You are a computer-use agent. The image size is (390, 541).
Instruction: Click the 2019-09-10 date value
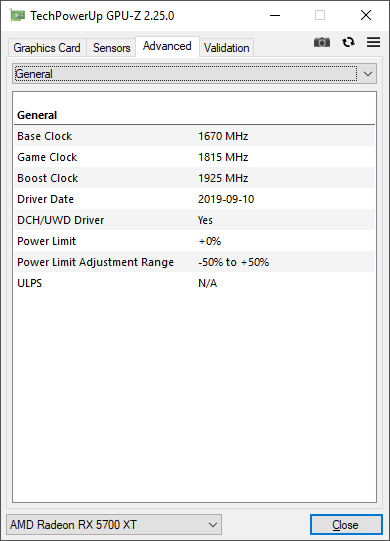coord(226,199)
